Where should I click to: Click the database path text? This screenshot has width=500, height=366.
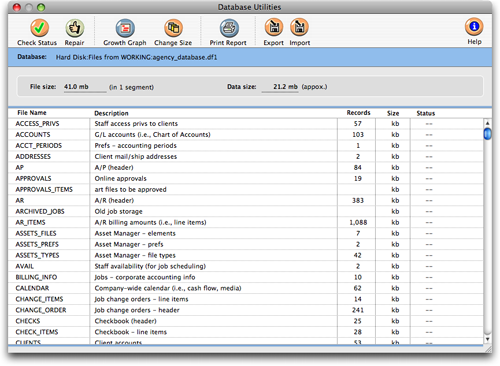coord(136,57)
